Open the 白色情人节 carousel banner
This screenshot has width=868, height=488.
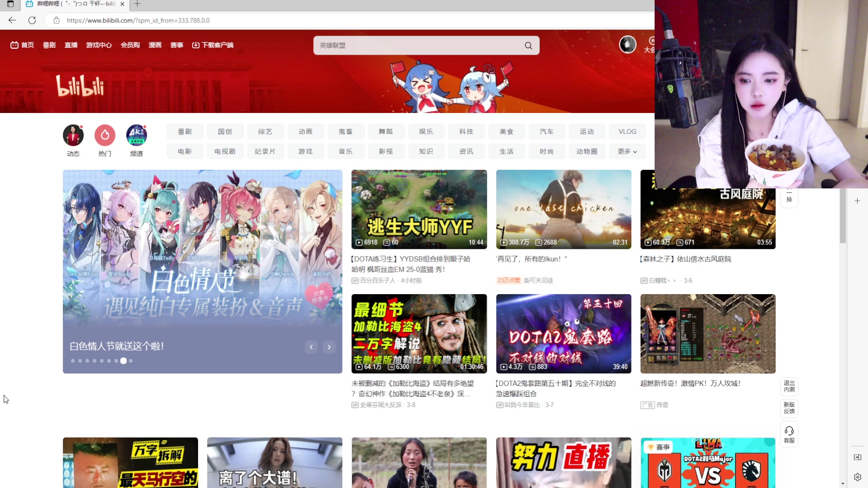(x=203, y=271)
